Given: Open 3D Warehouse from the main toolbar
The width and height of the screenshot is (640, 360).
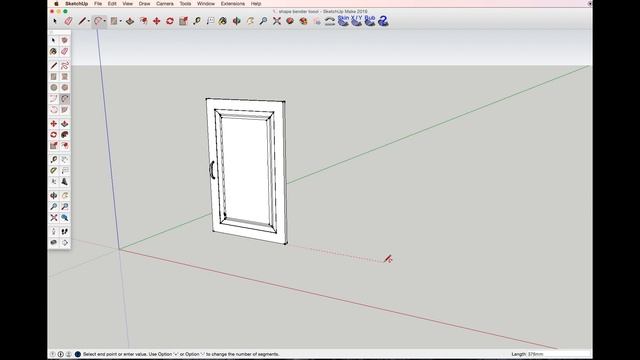Looking at the screenshot, I should [x=290, y=21].
